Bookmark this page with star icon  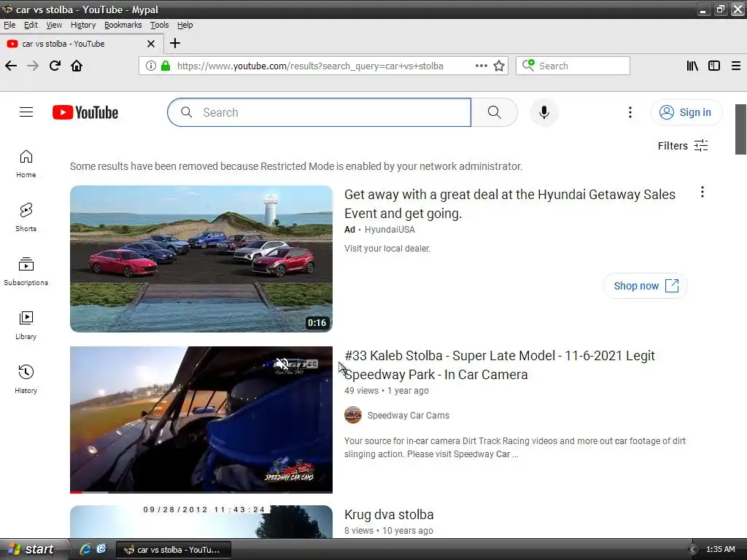pos(499,66)
